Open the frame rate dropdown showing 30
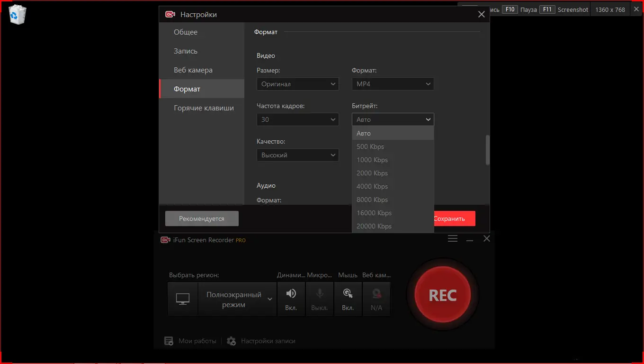644x364 pixels. pos(297,119)
